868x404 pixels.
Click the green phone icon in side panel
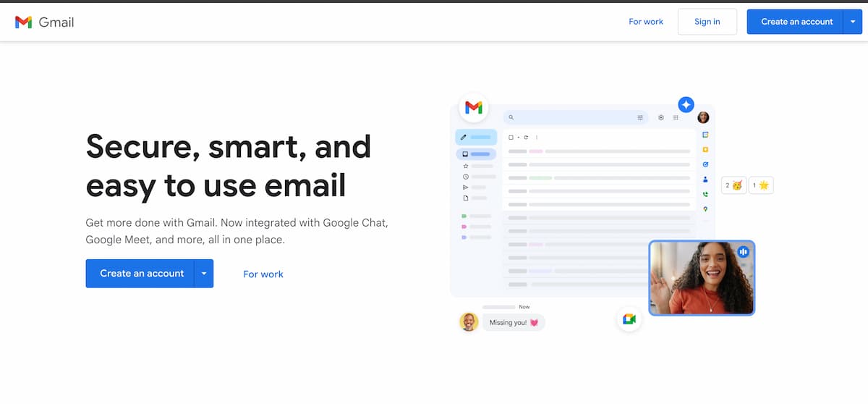705,194
